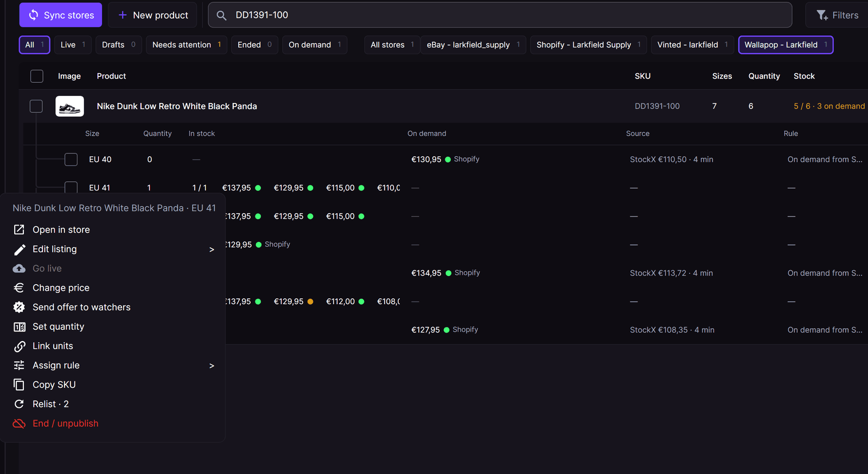
Task: Click the Open in store icon
Action: click(19, 229)
